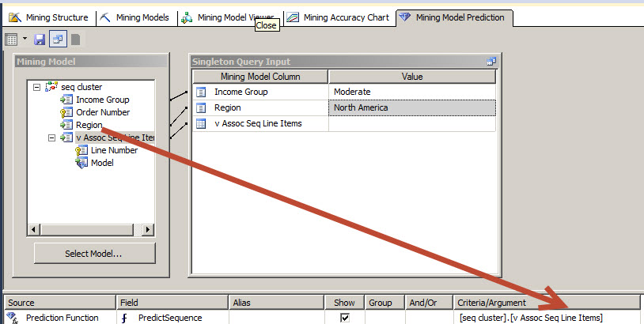
Task: Toggle the singleton query toolbar button
Action: pos(58,40)
